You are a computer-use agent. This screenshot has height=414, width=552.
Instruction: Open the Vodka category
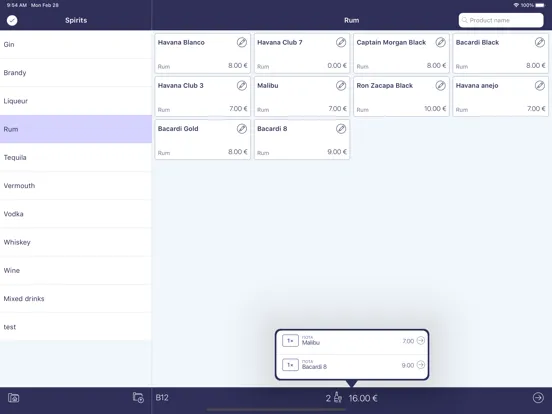tap(76, 214)
